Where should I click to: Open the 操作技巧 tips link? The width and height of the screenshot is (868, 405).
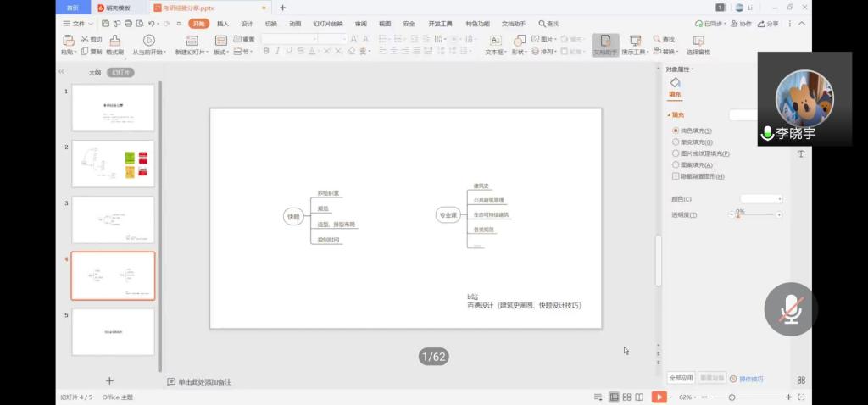(750, 379)
